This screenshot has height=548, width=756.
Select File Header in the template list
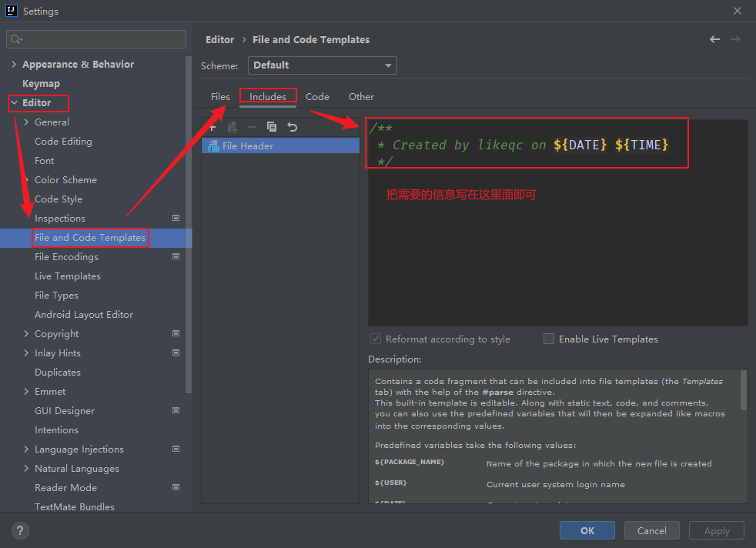tap(247, 146)
